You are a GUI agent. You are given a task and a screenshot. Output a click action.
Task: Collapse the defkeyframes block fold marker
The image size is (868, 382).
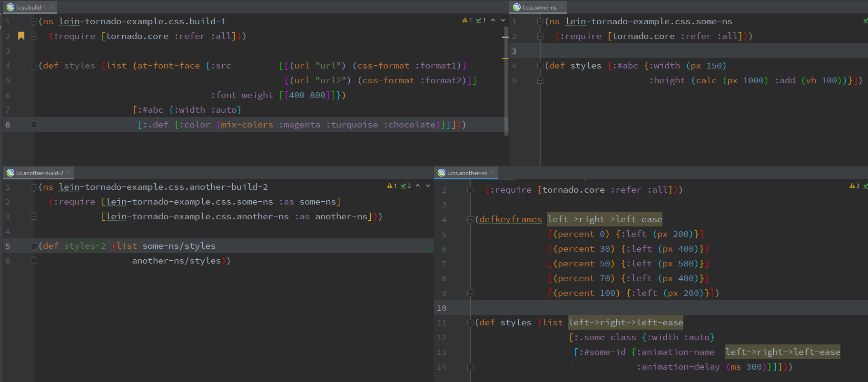pos(470,219)
